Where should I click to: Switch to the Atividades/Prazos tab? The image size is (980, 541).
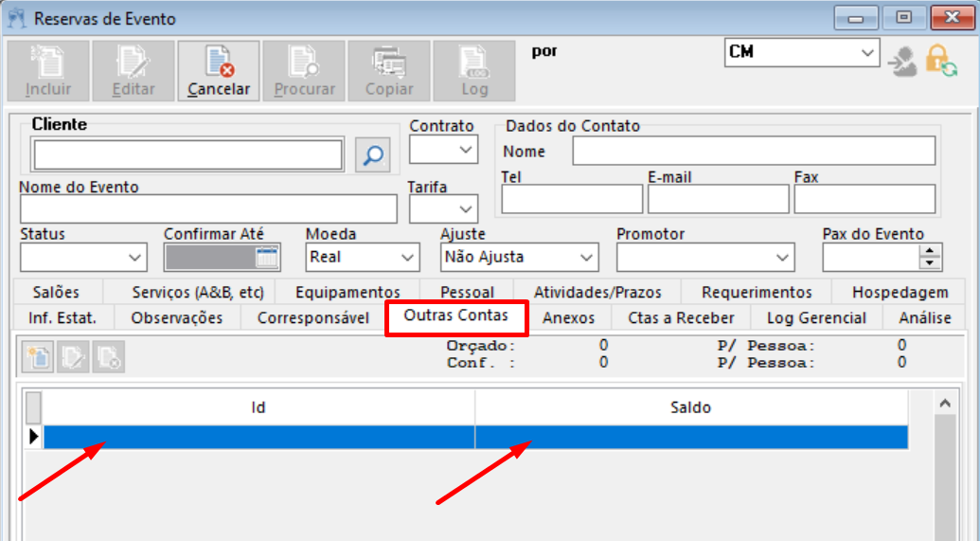[x=597, y=292]
